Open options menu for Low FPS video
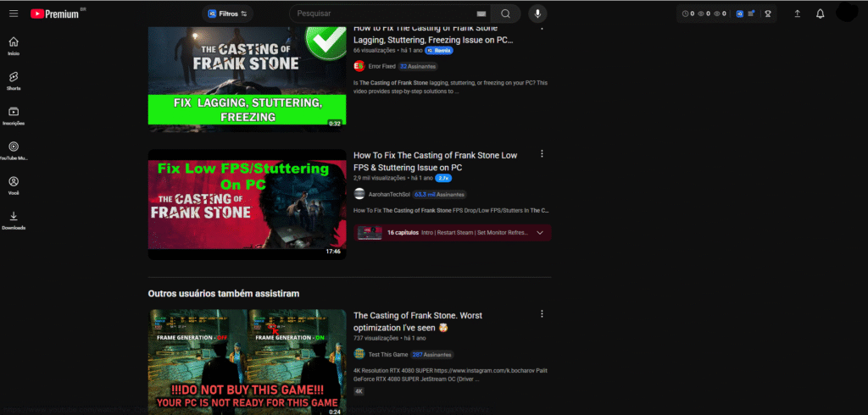Screen dimensions: 868x415 [x=542, y=154]
